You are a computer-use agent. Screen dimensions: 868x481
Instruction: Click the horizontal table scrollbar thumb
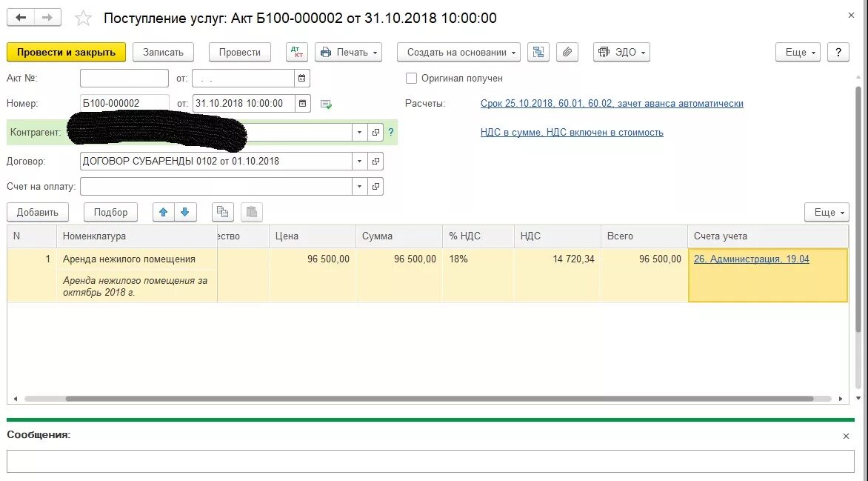(439, 399)
